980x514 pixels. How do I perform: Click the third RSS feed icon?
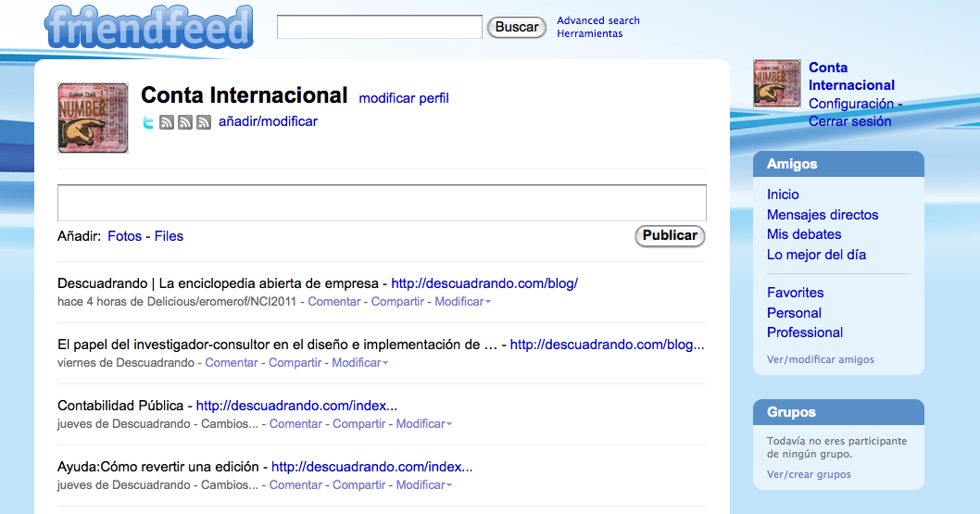[204, 122]
